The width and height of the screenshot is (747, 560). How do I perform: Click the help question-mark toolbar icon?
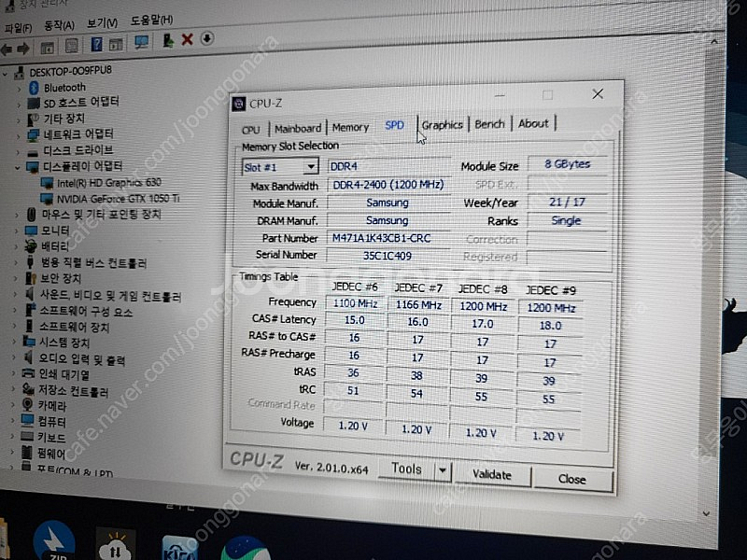click(96, 45)
